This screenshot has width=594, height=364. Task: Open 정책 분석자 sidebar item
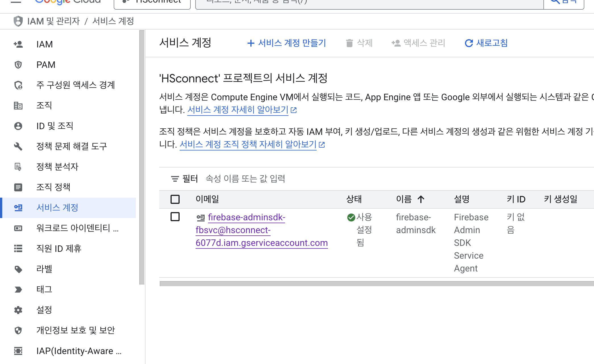[x=57, y=167]
